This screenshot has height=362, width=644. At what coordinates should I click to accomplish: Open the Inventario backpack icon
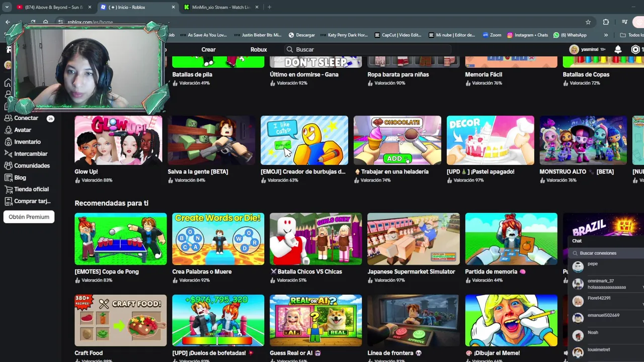click(8, 142)
